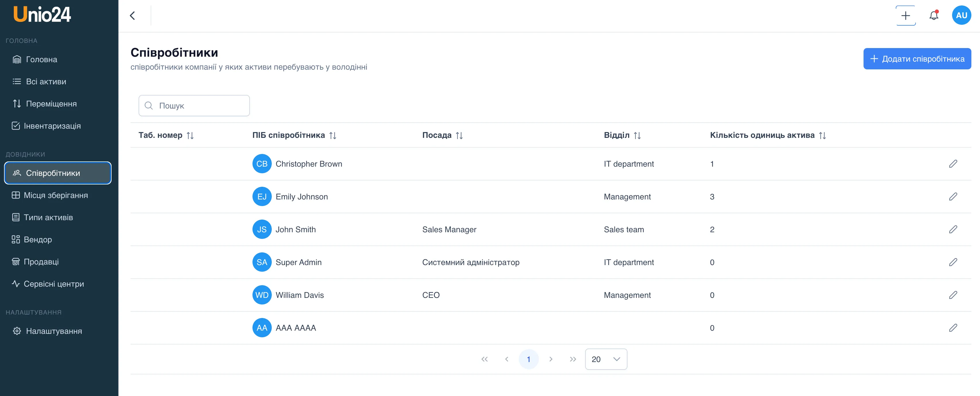Click Додати співробітника button
This screenshot has width=980, height=396.
pos(917,59)
